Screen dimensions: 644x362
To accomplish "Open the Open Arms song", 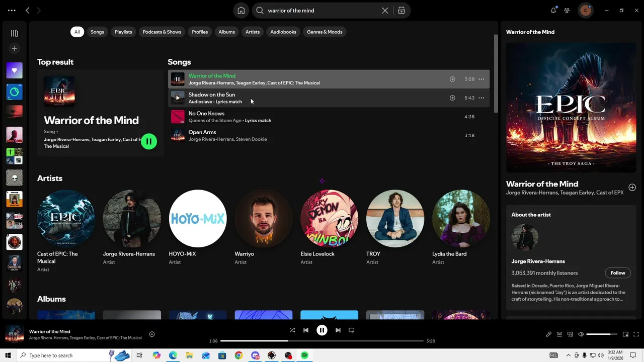I will (329, 136).
